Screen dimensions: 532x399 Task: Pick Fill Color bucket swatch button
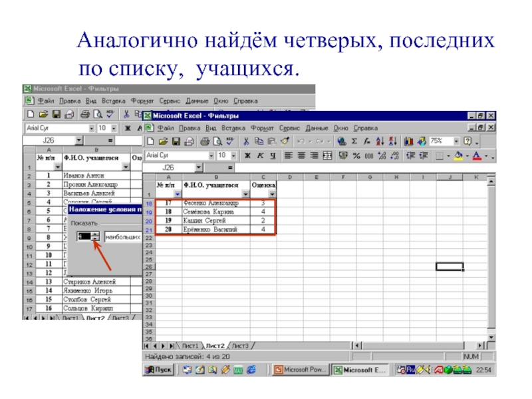458,156
